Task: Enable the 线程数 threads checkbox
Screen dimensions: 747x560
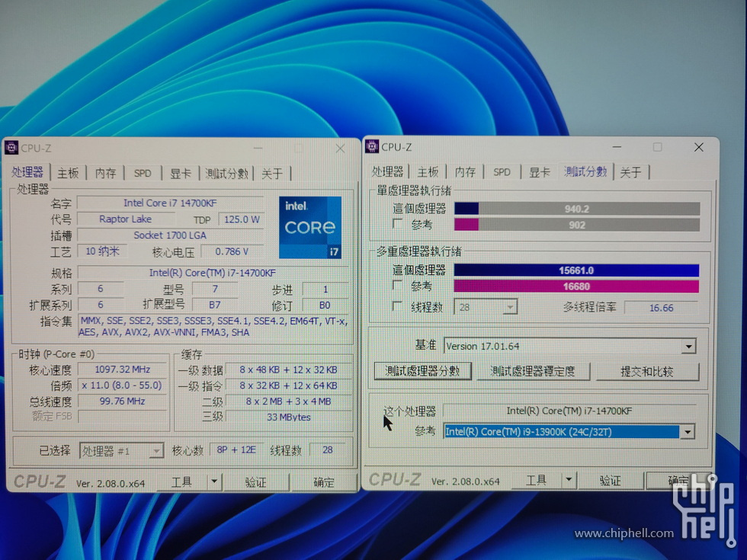Action: (x=397, y=306)
